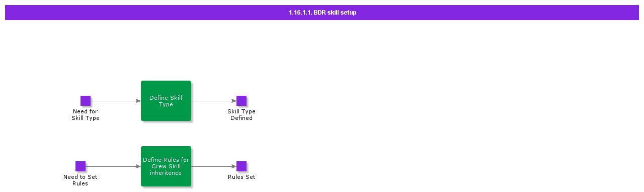Screen dimensions: 644x192
Task: Click the 'Skill Type Defined' text label
Action: tap(242, 115)
